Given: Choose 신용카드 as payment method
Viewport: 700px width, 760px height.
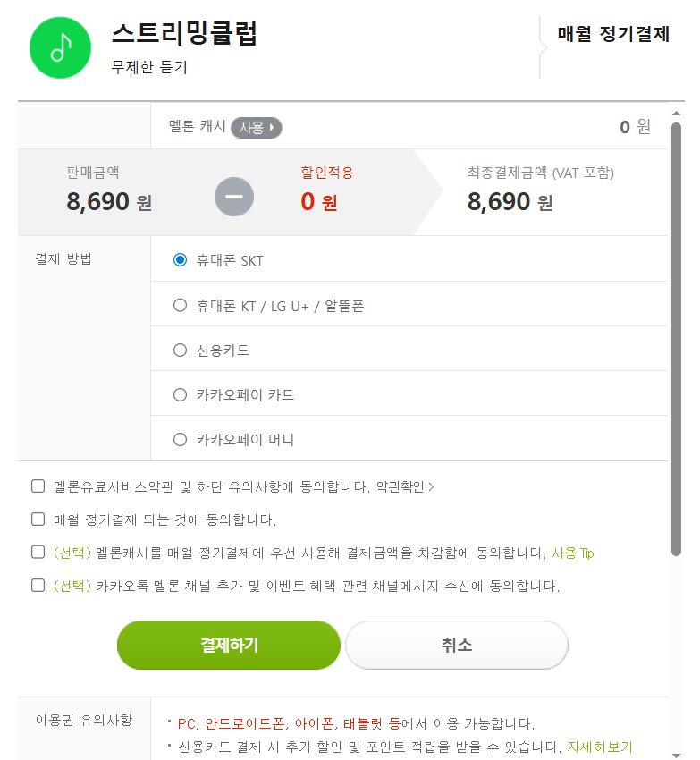Looking at the screenshot, I should click(x=180, y=350).
